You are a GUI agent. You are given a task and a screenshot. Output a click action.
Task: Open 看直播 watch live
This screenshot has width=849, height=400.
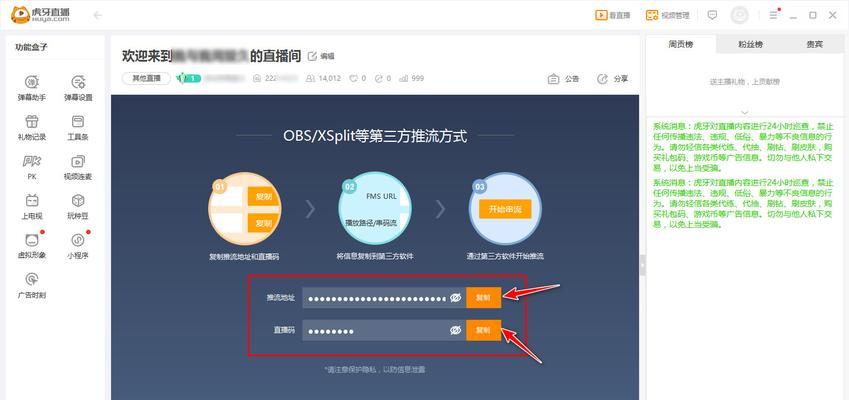point(613,15)
